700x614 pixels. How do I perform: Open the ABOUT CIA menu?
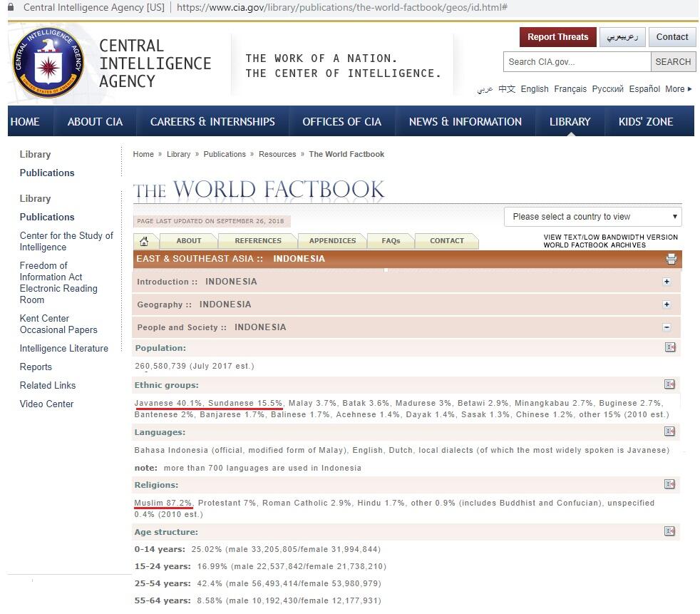[x=95, y=121]
